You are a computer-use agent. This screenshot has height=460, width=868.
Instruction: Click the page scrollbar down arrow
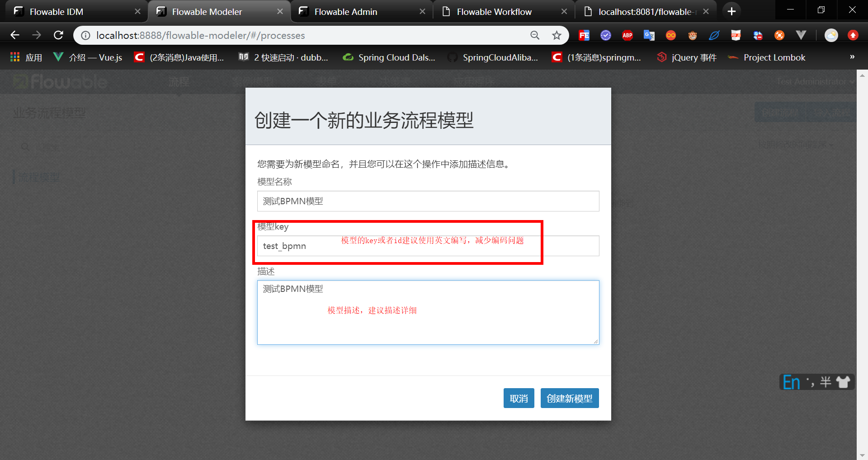[862, 455]
